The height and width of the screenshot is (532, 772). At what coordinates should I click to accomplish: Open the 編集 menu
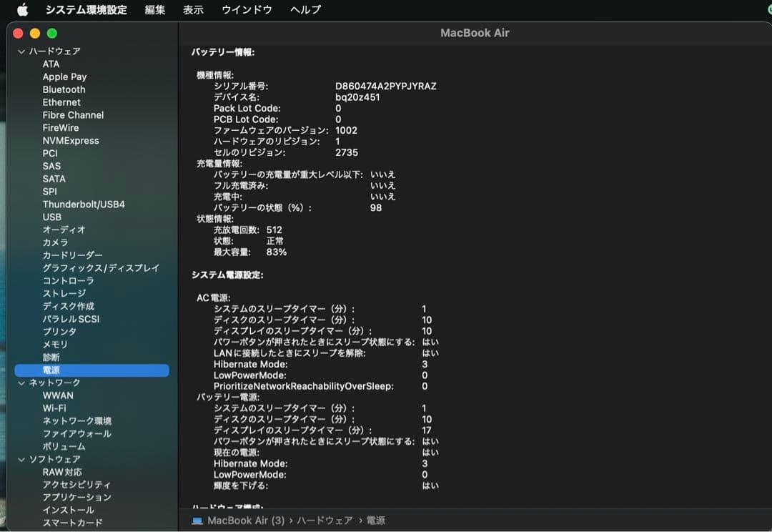click(154, 10)
